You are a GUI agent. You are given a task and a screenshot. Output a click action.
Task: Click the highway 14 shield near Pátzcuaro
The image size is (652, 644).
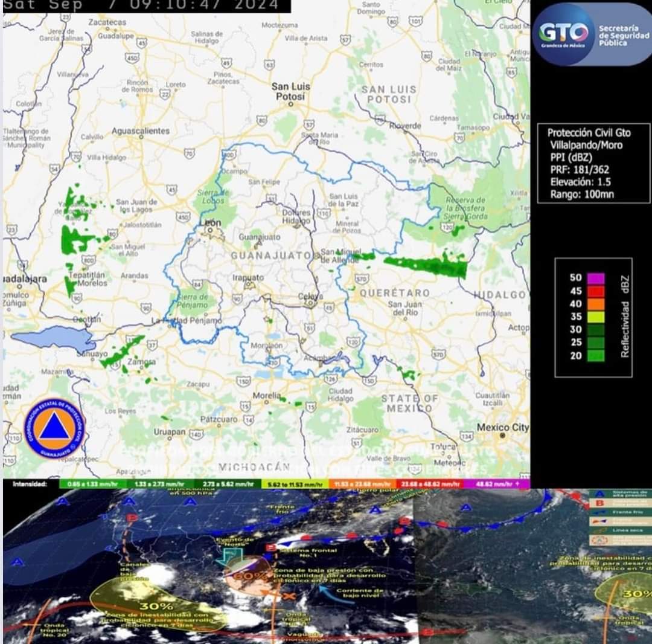[248, 420]
